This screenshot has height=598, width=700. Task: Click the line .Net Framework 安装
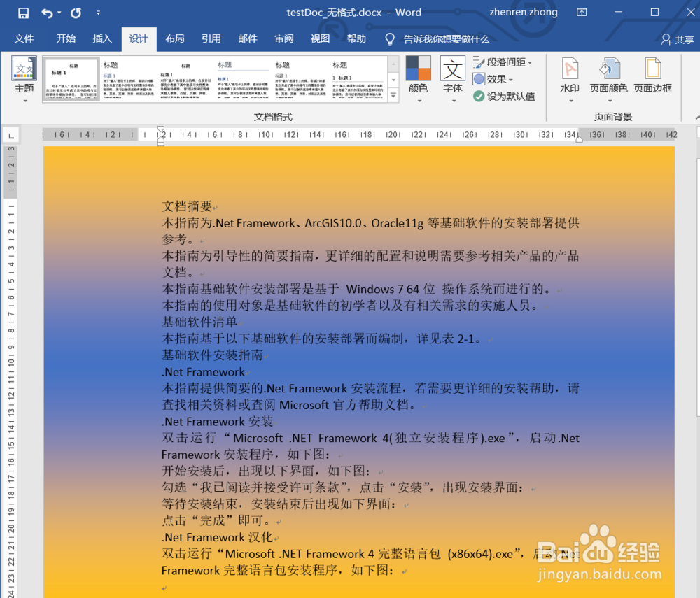(x=217, y=422)
